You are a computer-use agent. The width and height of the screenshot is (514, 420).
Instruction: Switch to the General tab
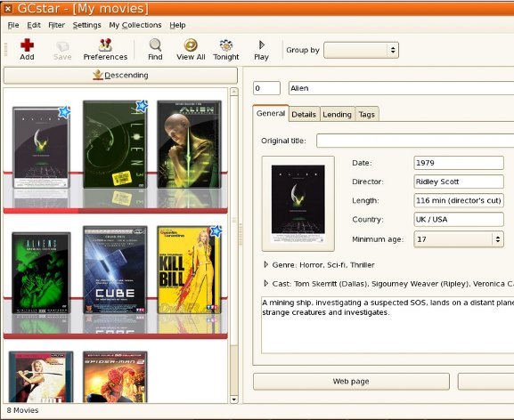[x=271, y=113]
